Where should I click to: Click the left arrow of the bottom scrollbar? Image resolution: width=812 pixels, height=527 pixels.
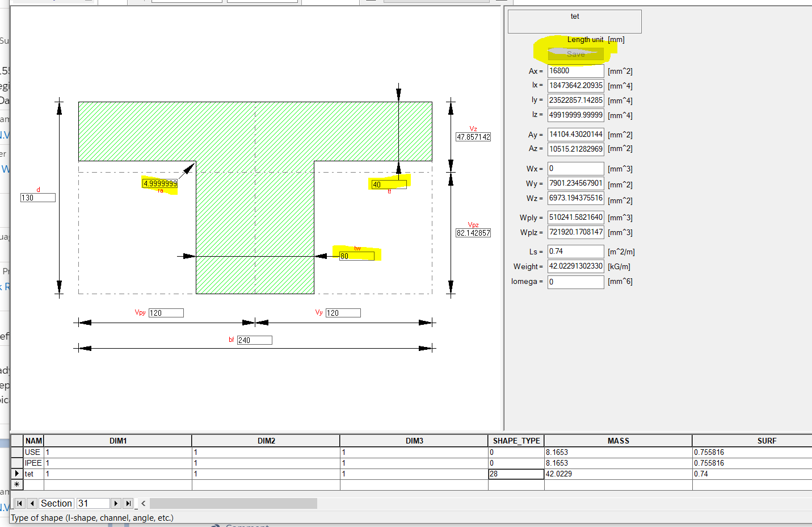tap(143, 503)
